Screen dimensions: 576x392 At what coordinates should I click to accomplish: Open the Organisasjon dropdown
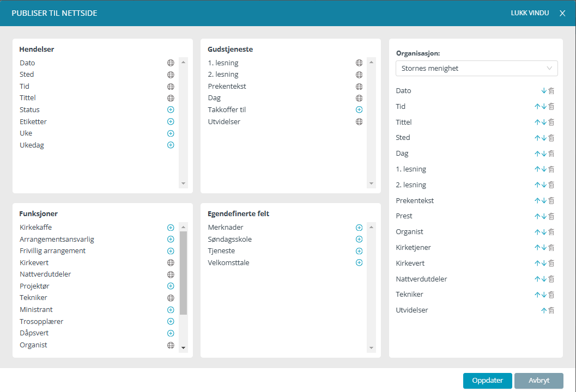(x=476, y=69)
